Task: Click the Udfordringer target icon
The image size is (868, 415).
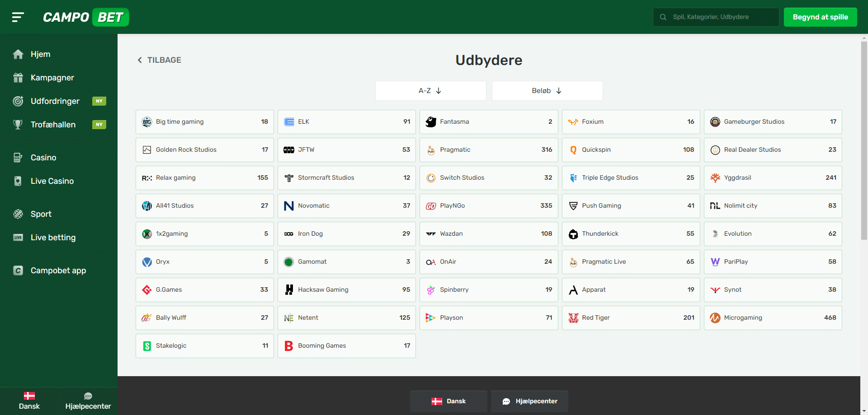Action: coord(18,101)
